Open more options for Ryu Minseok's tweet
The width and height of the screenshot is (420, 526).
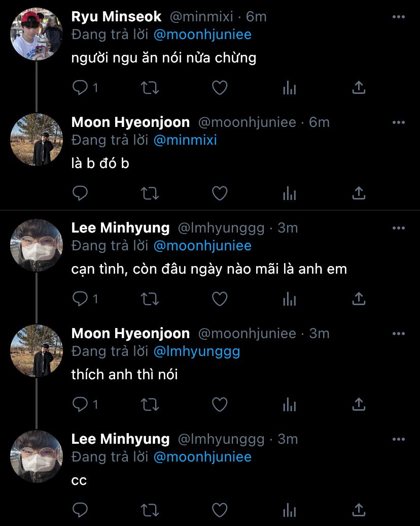(399, 17)
